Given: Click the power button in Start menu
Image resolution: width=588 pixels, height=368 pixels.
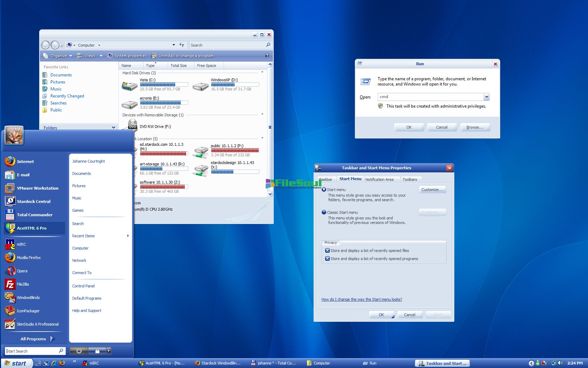Looking at the screenshot, I should pyautogui.click(x=79, y=351).
